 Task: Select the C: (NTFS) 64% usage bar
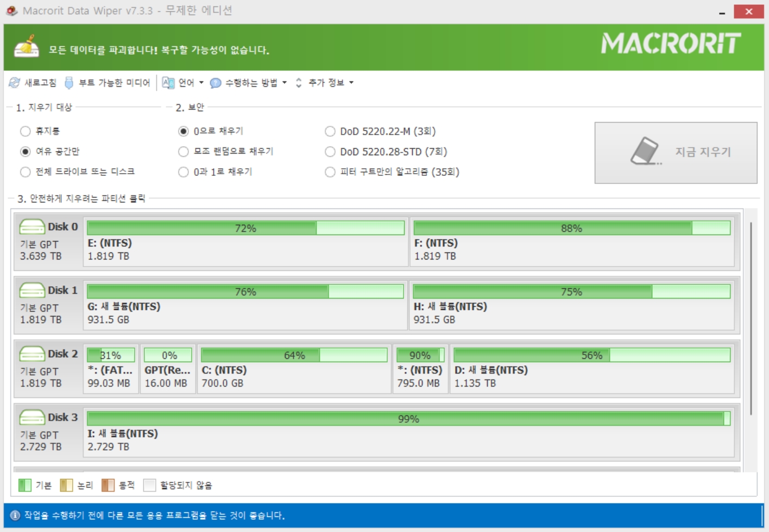click(294, 355)
